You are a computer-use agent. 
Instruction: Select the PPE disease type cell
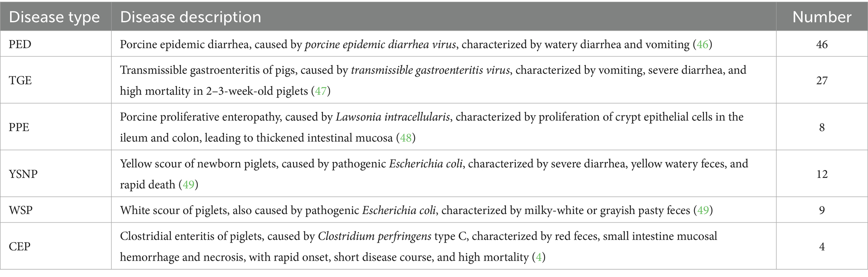(x=19, y=127)
